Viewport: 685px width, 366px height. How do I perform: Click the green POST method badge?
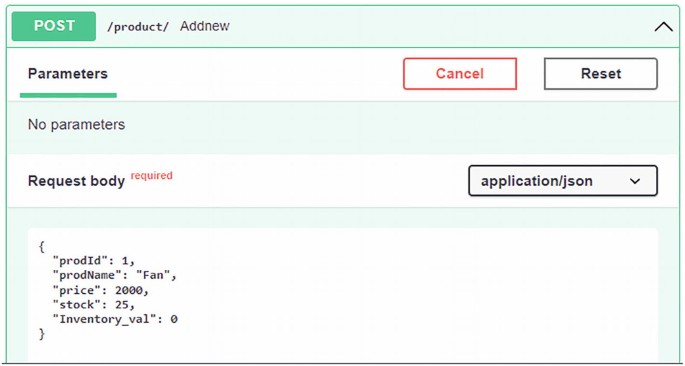click(x=54, y=26)
